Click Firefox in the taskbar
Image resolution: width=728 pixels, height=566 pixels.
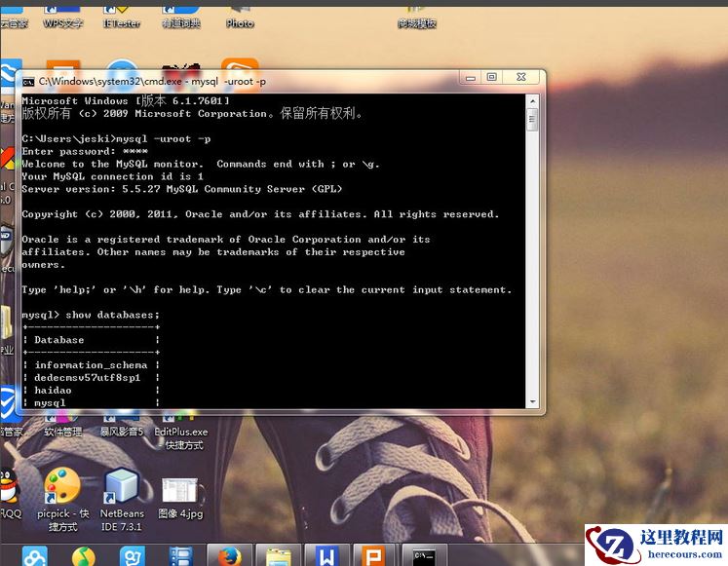(x=230, y=555)
